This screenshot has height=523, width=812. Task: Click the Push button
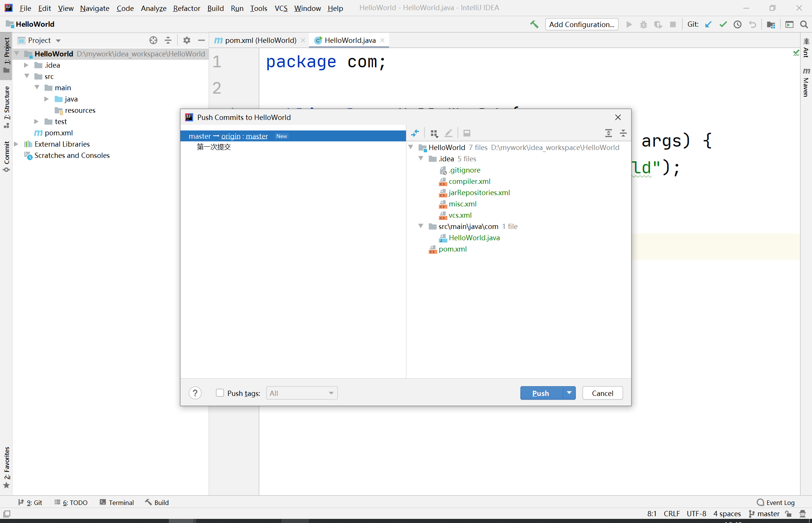540,393
